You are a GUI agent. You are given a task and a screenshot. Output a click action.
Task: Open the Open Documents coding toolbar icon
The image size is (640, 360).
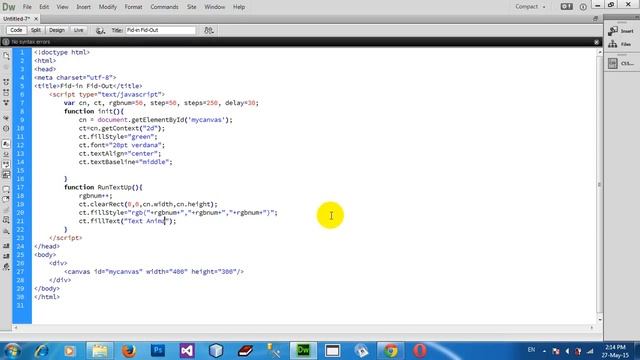click(x=6, y=55)
